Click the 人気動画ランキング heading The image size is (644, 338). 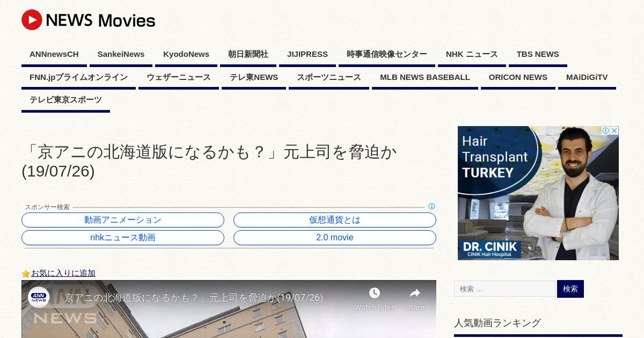point(497,323)
